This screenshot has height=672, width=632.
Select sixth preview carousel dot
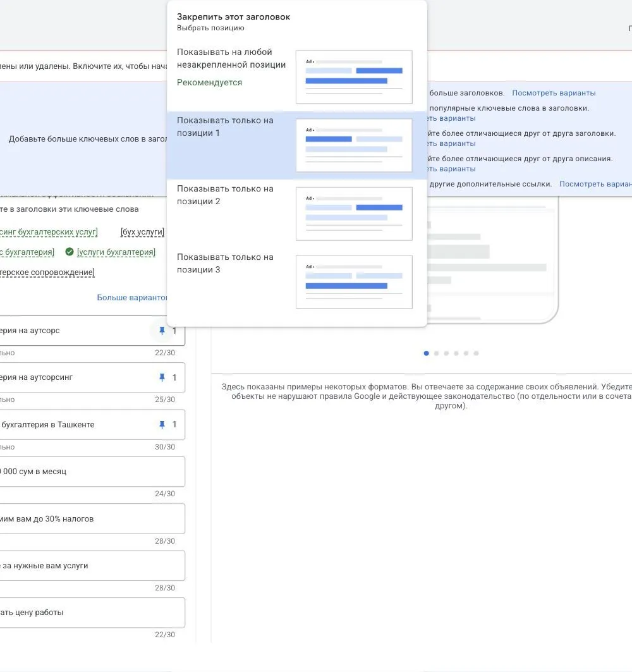[x=476, y=353]
